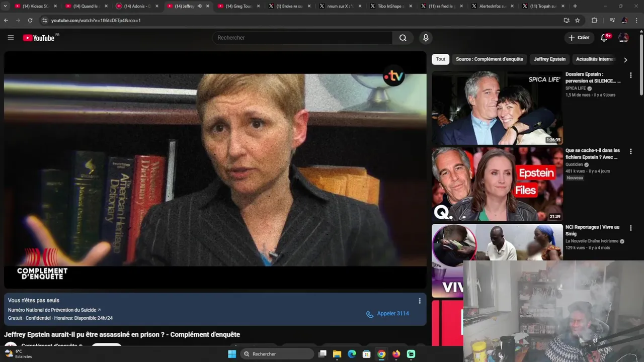Viewport: 644px width, 362px height.
Task: Open the Windows Start menu
Action: click(232, 354)
